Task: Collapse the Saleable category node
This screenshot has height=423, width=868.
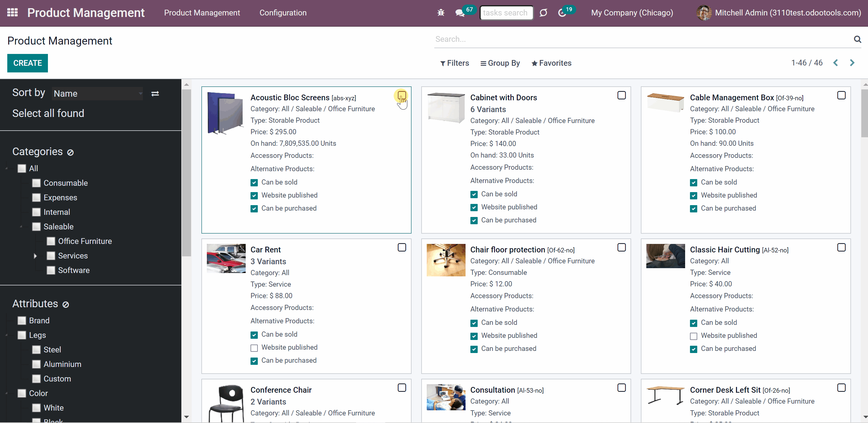Action: click(21, 227)
